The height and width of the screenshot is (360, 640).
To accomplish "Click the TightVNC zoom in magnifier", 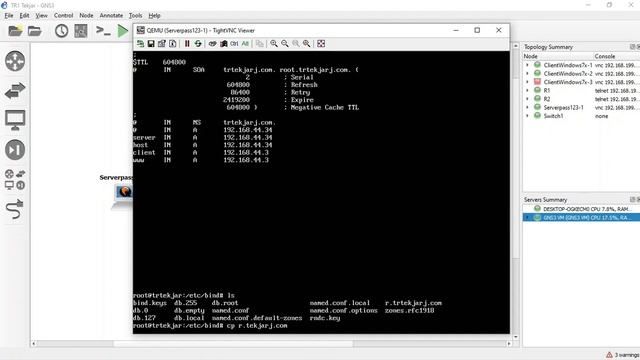I will click(274, 44).
